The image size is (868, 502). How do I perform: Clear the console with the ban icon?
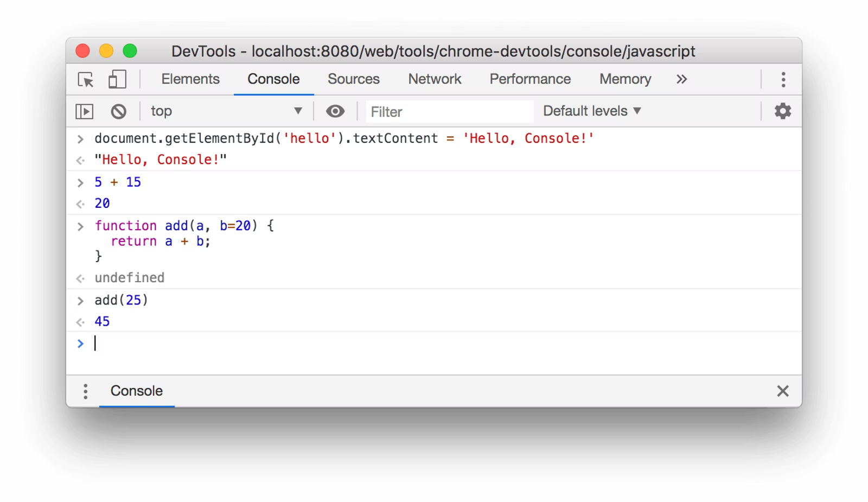(x=119, y=111)
